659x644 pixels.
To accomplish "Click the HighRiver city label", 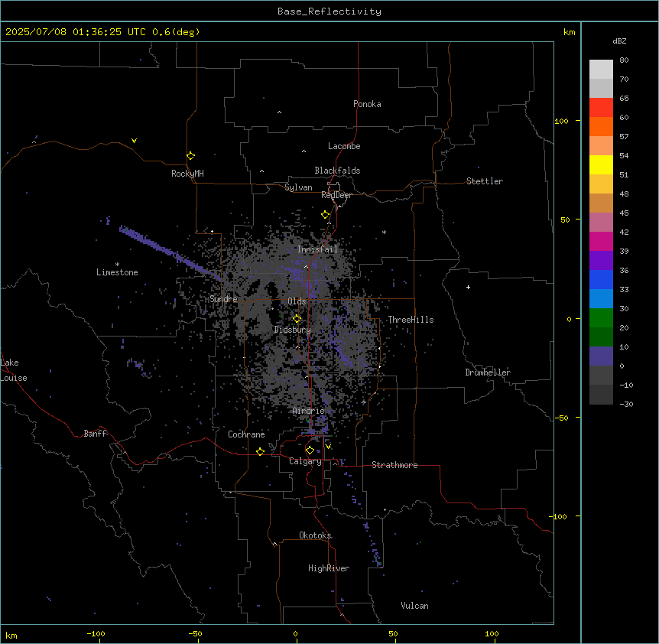I will click(329, 568).
